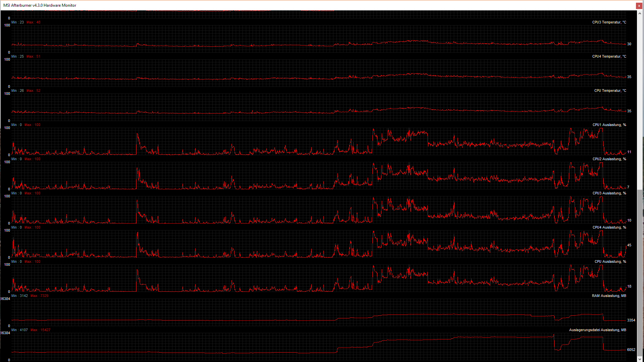Click CPU4 Auslastung current value 45
Viewport: 644px width, 362px height.
coord(629,245)
